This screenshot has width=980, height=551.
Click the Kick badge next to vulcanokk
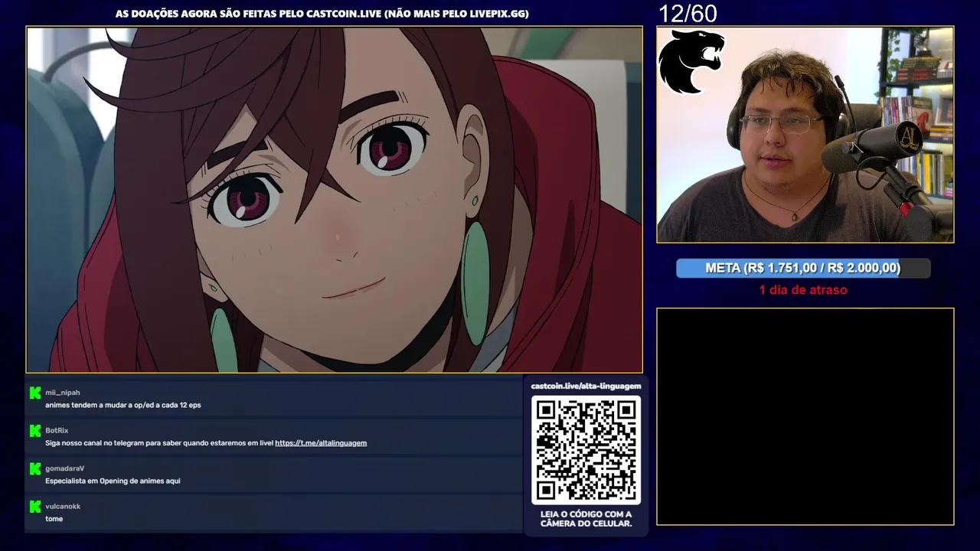35,507
